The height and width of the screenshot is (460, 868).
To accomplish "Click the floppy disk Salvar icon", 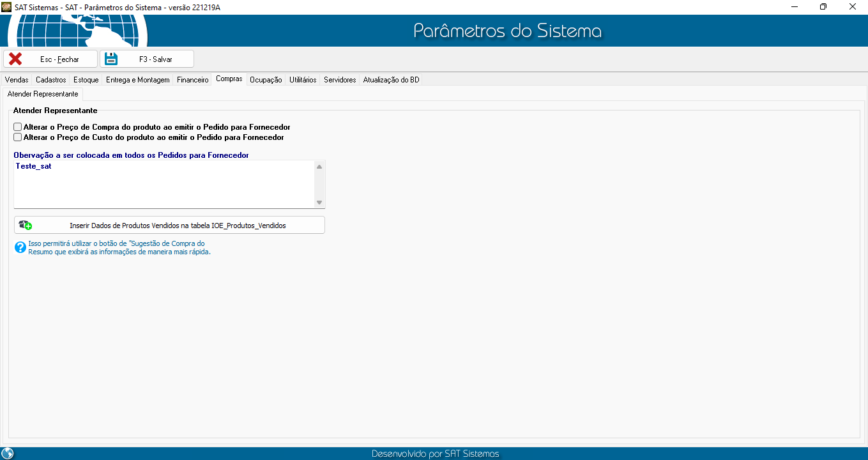I will (x=112, y=59).
